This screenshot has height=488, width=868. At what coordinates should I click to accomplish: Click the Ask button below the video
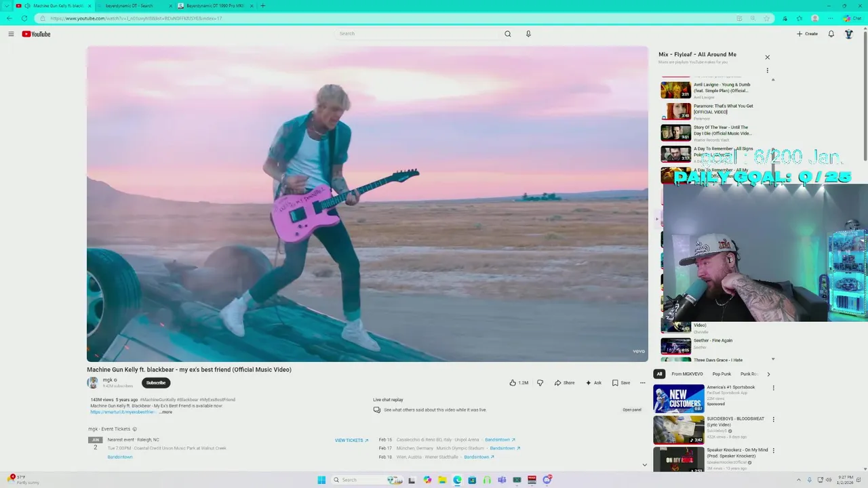593,383
